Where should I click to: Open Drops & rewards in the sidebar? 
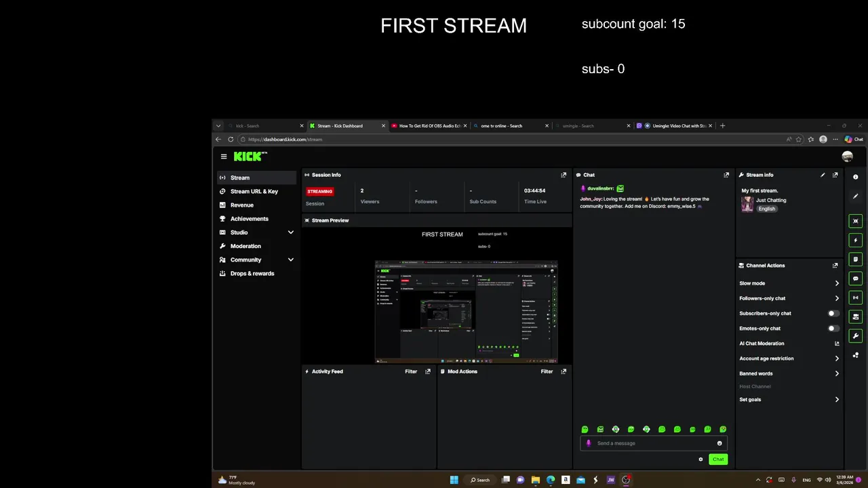[256, 273]
